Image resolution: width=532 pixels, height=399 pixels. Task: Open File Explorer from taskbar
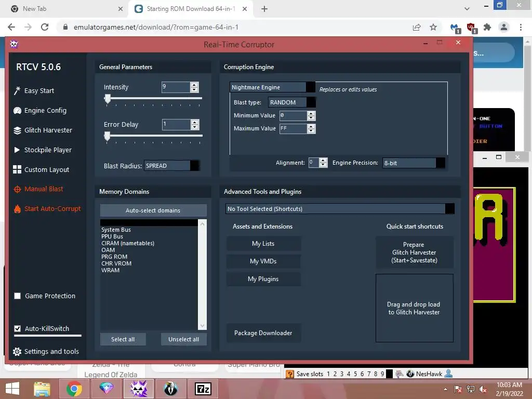point(42,389)
